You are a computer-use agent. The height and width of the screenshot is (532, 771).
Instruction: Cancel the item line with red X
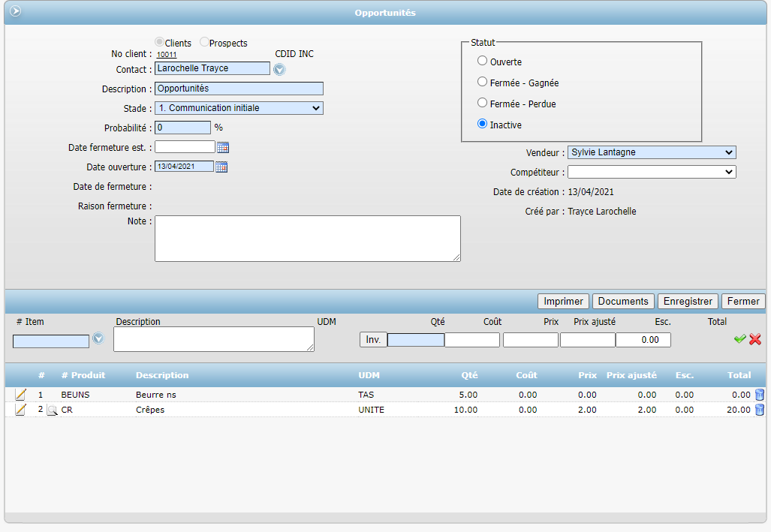[x=755, y=339]
